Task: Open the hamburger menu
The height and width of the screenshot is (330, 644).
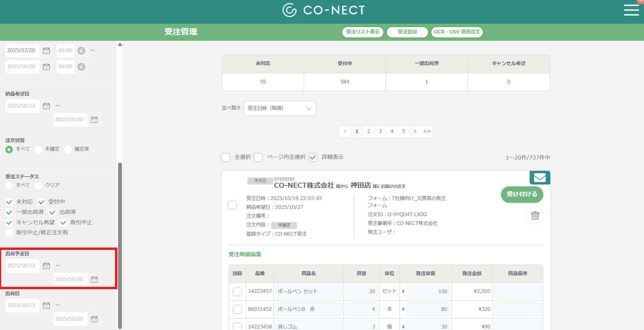Action: (x=631, y=10)
